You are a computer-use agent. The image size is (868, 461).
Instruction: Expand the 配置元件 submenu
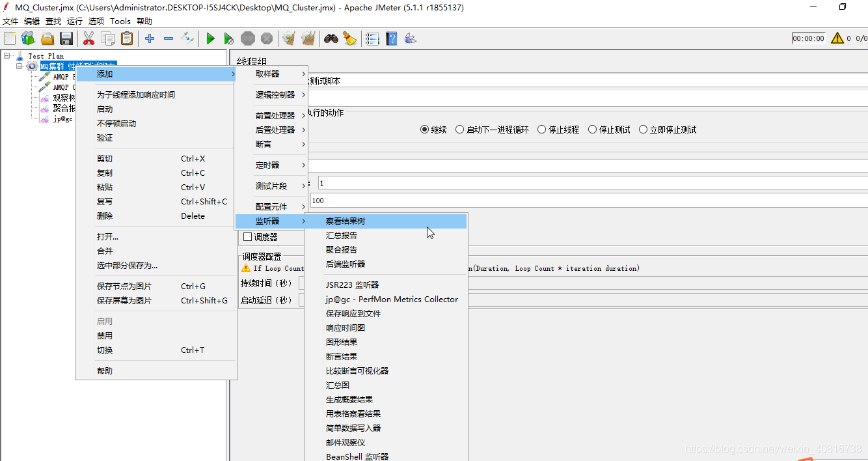tap(271, 207)
